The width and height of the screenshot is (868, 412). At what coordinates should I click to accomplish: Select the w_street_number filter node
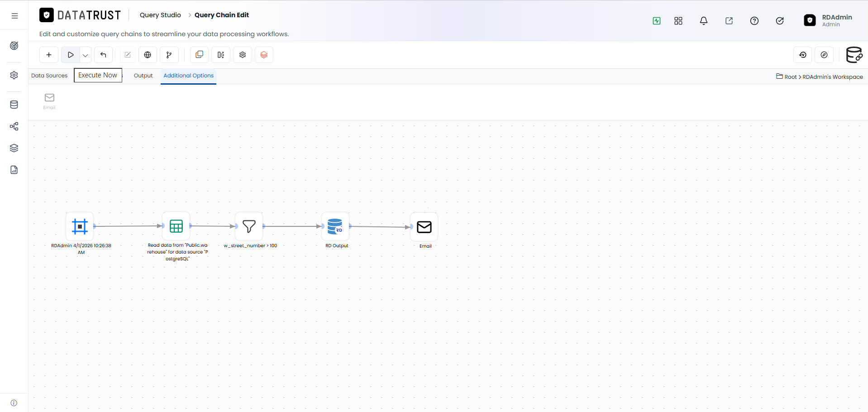point(249,226)
